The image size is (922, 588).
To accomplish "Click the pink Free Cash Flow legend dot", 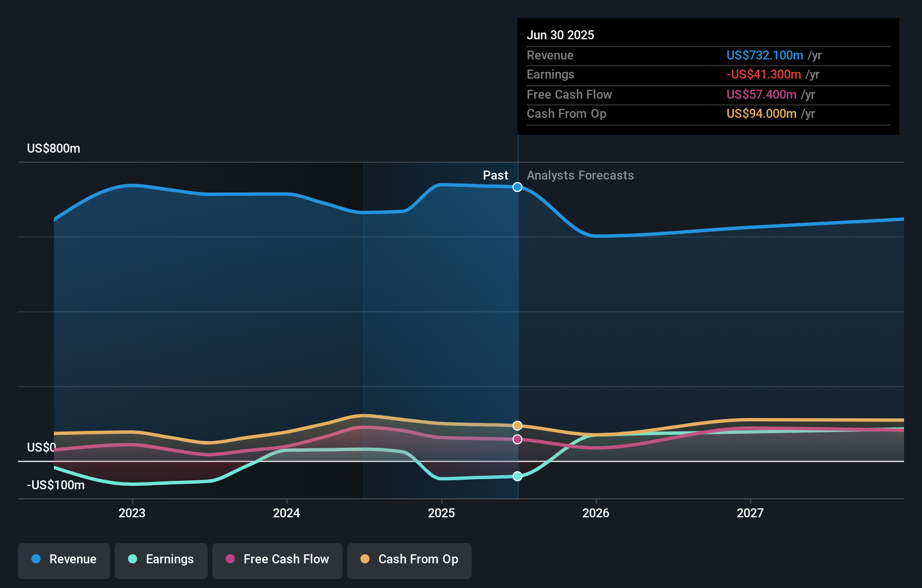I will 229,559.
